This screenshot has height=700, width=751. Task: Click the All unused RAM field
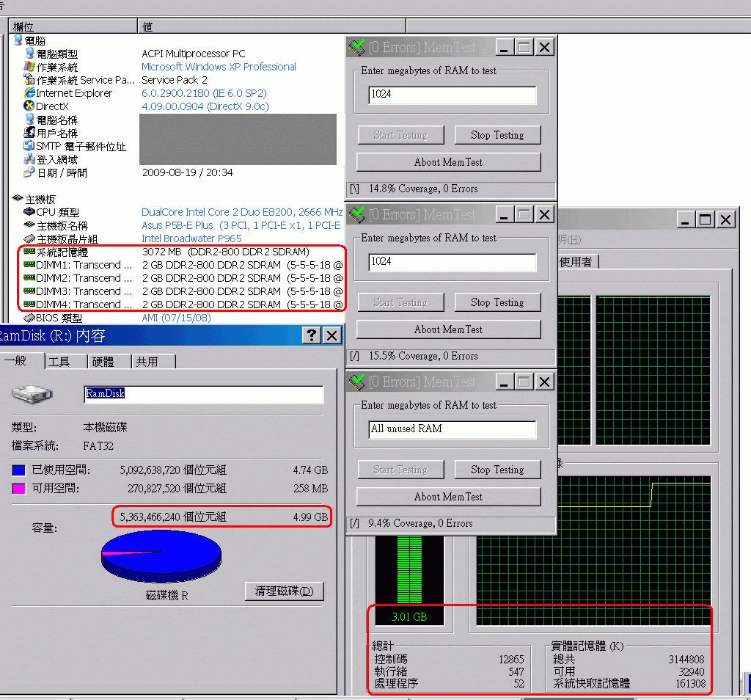pyautogui.click(x=452, y=429)
